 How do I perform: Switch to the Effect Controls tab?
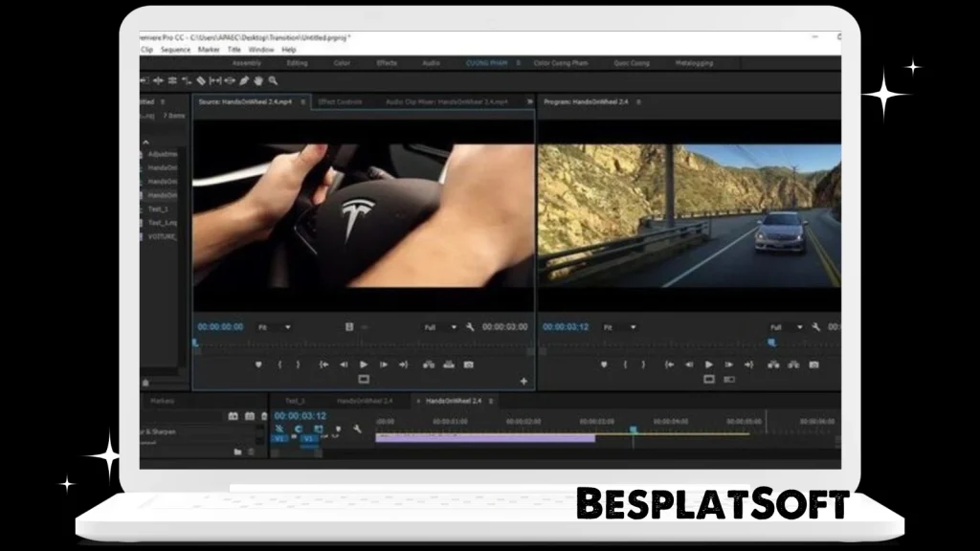[343, 100]
